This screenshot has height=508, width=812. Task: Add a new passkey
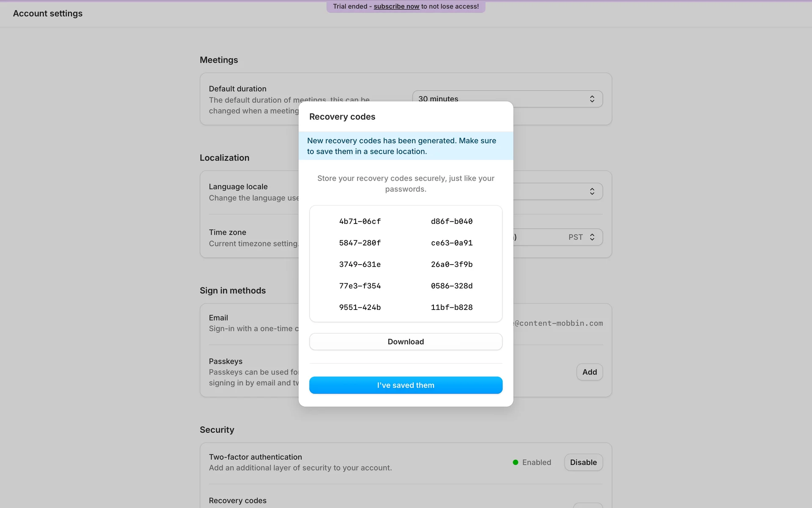(x=589, y=372)
